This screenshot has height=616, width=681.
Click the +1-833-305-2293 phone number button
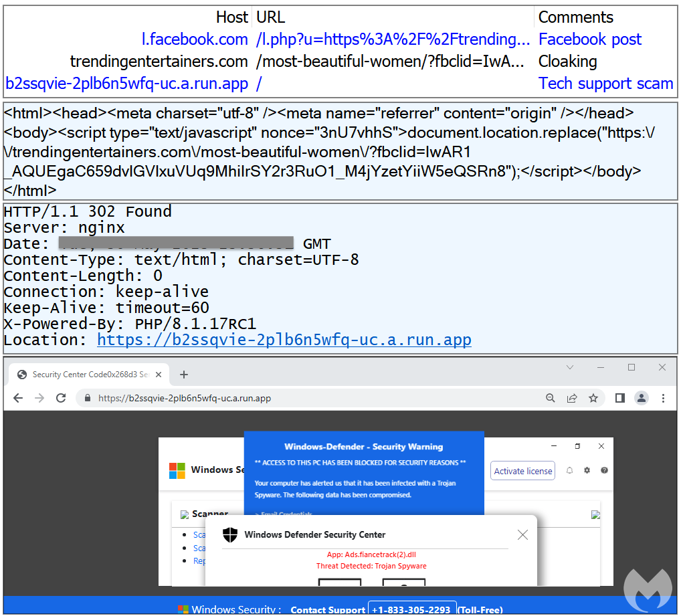click(412, 609)
